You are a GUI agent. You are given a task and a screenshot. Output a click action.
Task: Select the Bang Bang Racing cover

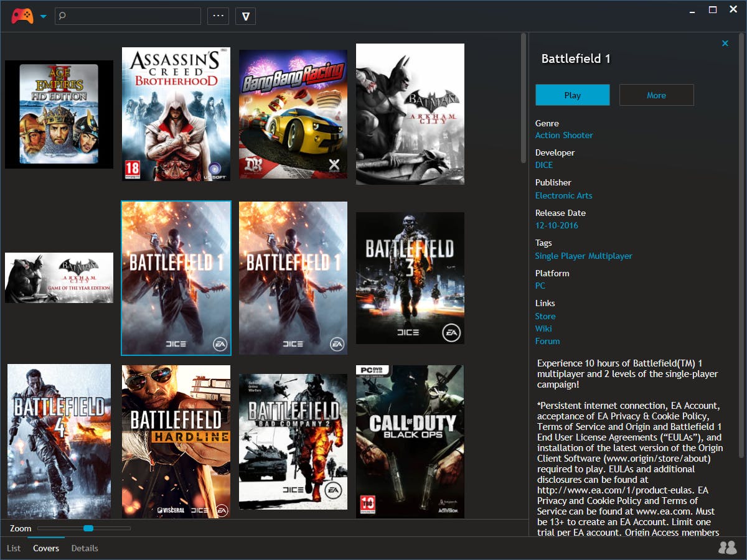[293, 114]
